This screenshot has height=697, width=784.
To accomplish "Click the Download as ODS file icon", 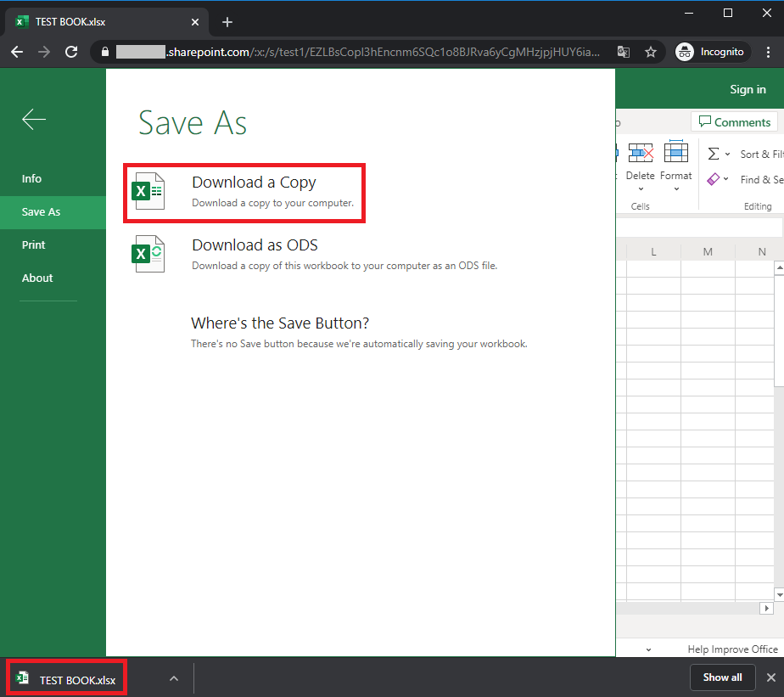I will 148,254.
